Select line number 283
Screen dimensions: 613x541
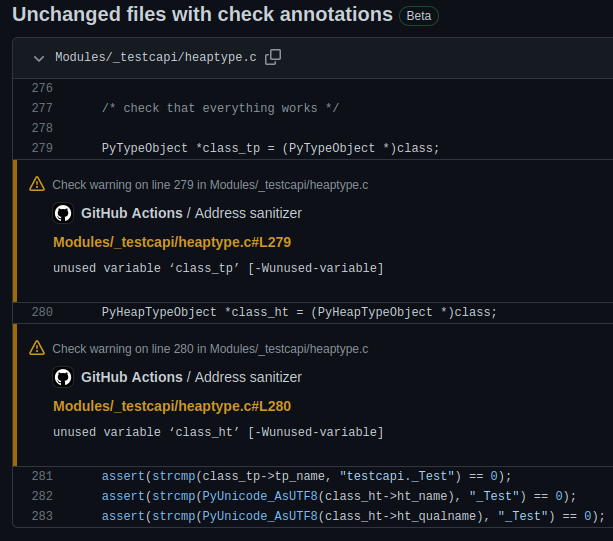42,516
